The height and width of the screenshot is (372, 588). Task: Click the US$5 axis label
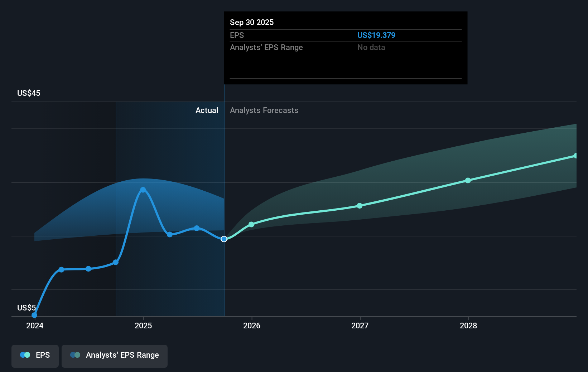coord(26,308)
